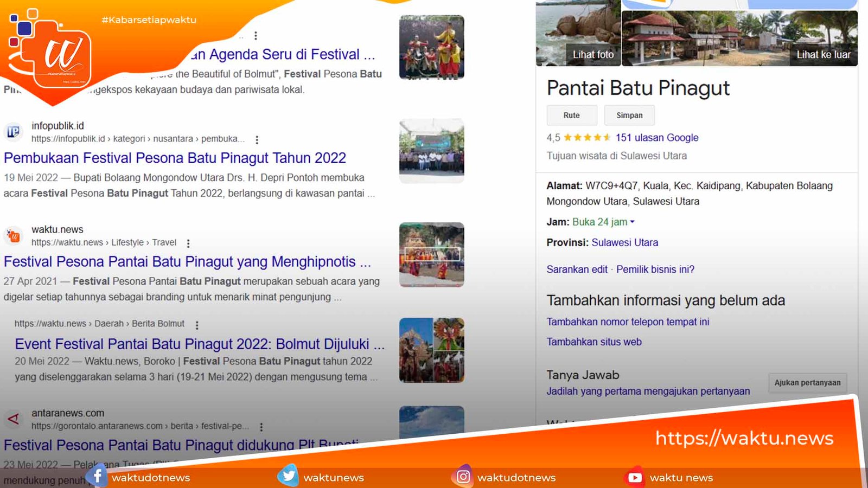Click the Lihat foto beach photo
The image size is (868, 488).
point(578,33)
